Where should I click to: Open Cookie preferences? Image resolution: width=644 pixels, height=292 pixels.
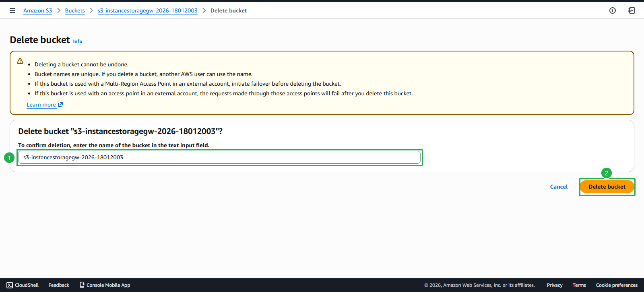pos(617,285)
